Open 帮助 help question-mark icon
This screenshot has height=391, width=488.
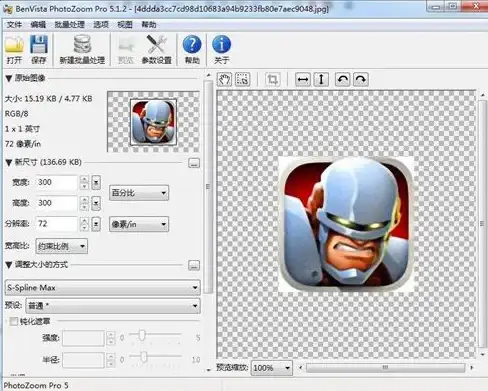(192, 49)
